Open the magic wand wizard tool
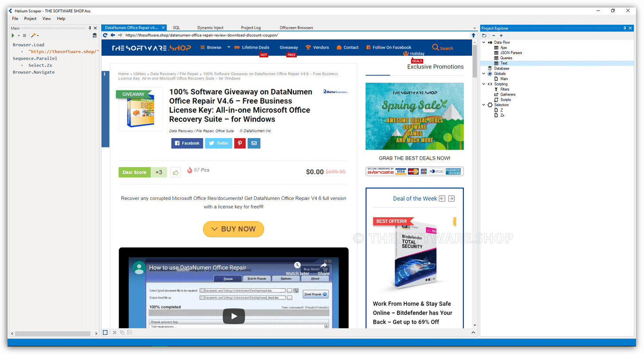The image size is (644, 354). coord(33,35)
